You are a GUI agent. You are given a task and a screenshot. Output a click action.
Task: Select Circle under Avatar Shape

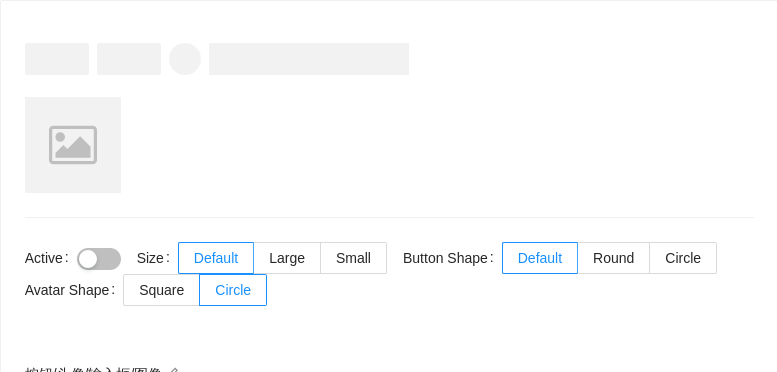point(233,290)
